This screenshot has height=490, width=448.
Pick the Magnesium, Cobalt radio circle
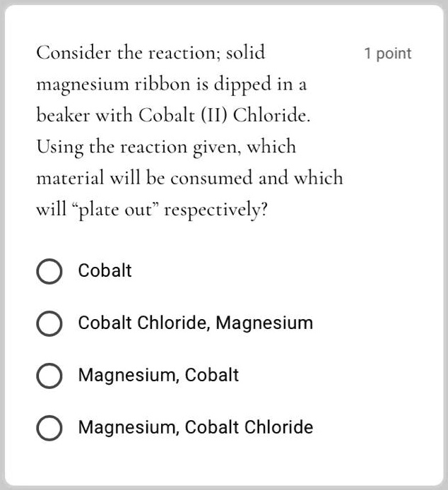[49, 376]
